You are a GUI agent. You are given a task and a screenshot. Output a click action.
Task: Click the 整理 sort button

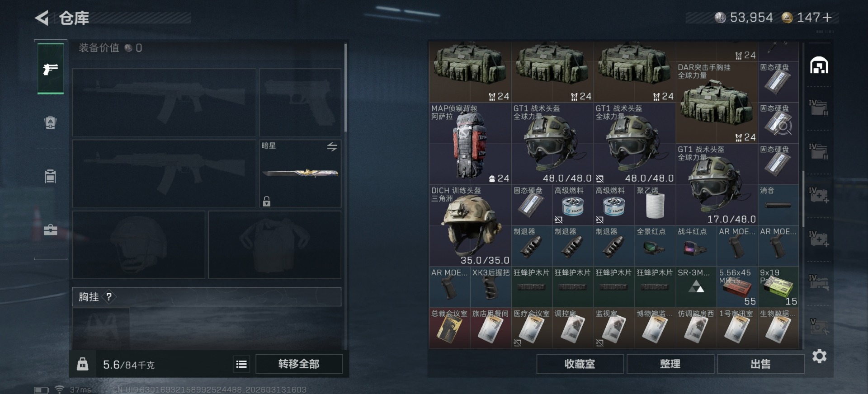[x=670, y=364]
